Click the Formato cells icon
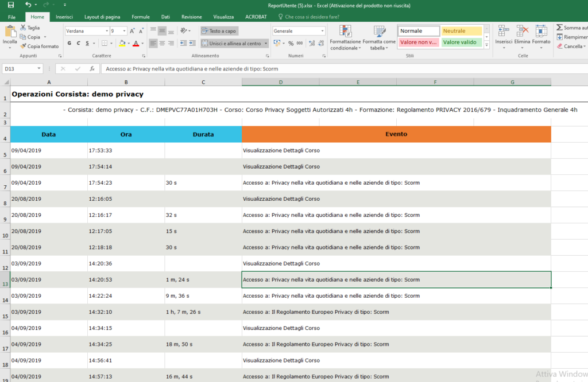Viewport: 588px width, 382px height. (x=541, y=32)
